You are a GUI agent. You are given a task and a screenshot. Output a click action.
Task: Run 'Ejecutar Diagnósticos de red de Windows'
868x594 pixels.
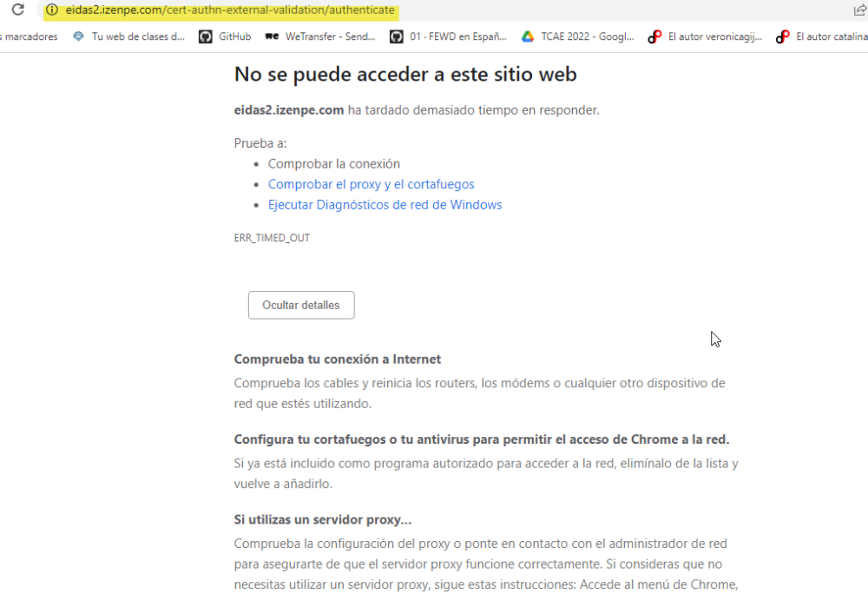385,204
